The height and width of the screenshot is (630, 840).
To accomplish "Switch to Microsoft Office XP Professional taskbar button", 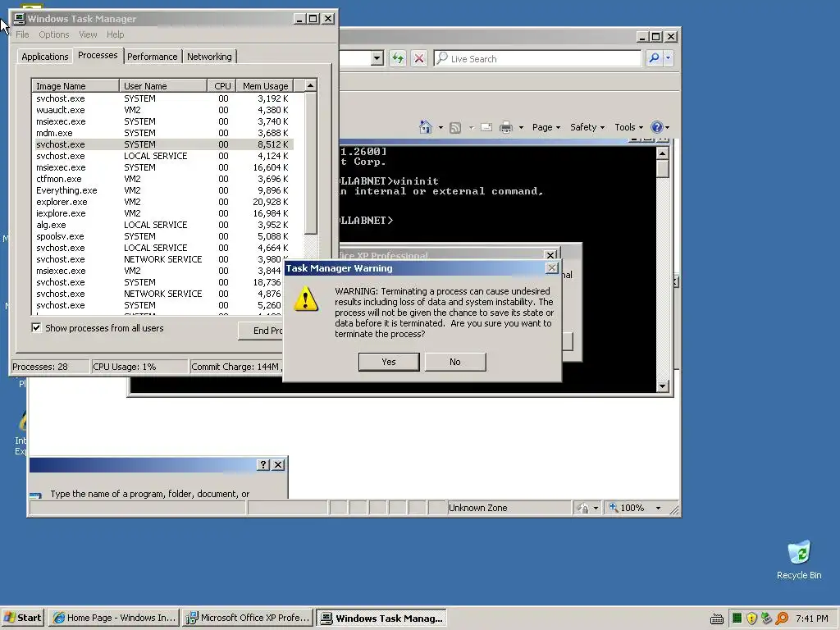I will 248,618.
